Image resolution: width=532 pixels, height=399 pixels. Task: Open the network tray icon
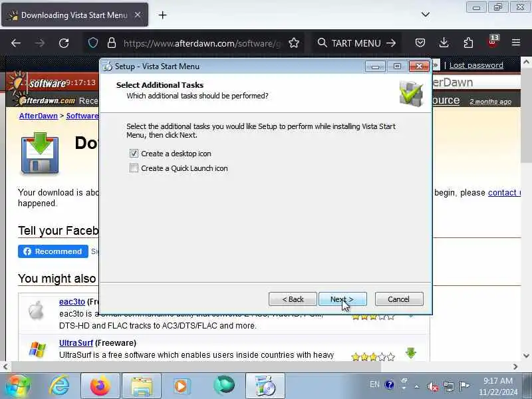(x=449, y=386)
